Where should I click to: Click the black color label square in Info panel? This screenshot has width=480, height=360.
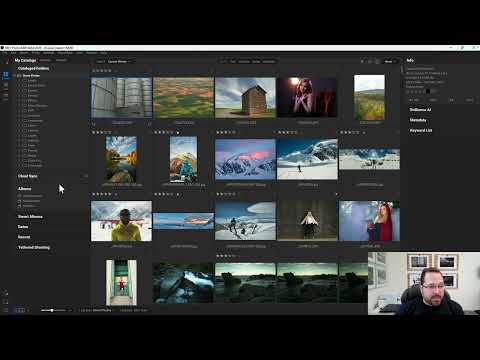coord(428,91)
